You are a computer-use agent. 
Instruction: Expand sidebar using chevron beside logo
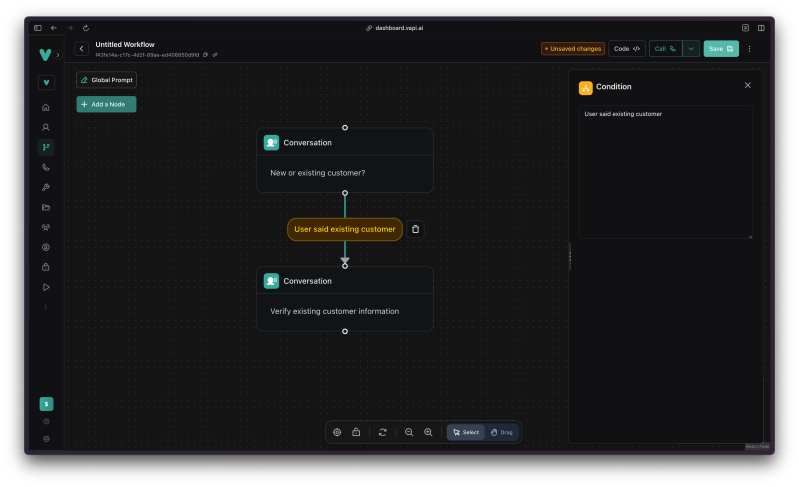[58, 55]
